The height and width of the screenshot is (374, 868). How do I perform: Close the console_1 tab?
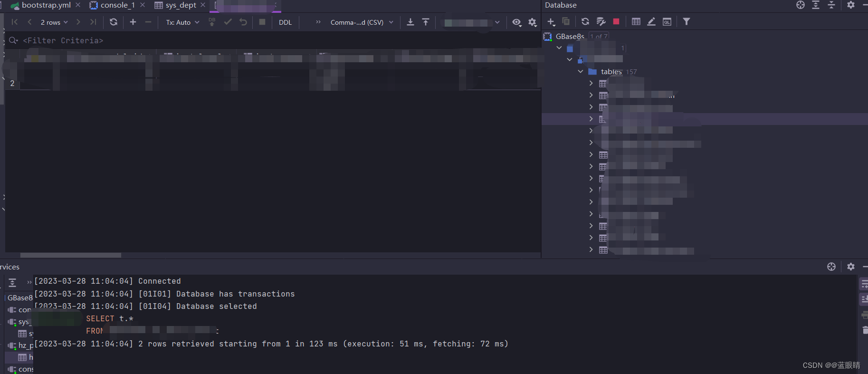point(143,5)
